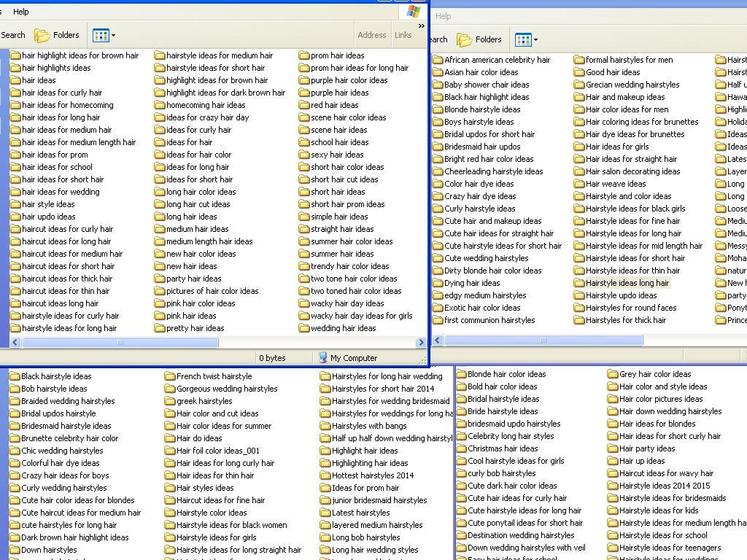This screenshot has height=560, width=747.
Task: Select 'Baby shower chair ideas' folder
Action: 481,85
